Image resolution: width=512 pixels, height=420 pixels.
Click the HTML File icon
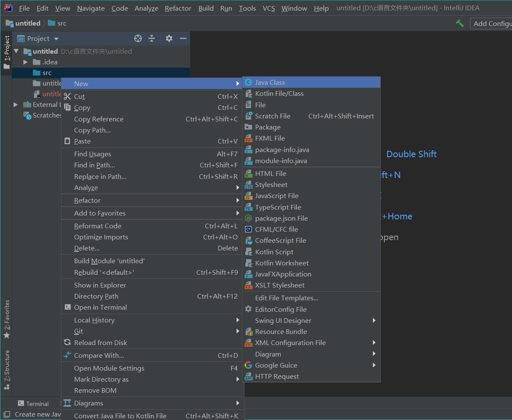point(248,173)
